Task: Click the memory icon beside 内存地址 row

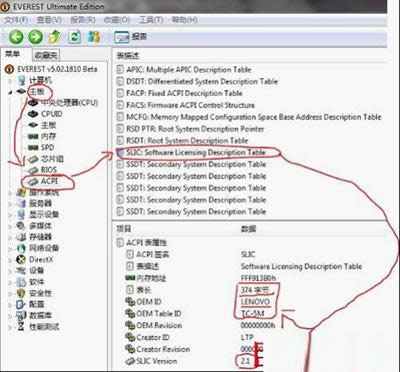Action: (130, 278)
